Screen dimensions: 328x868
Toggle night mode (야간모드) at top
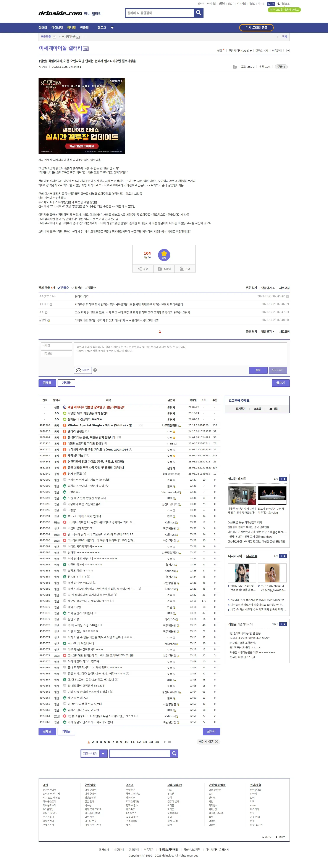(x=283, y=4)
